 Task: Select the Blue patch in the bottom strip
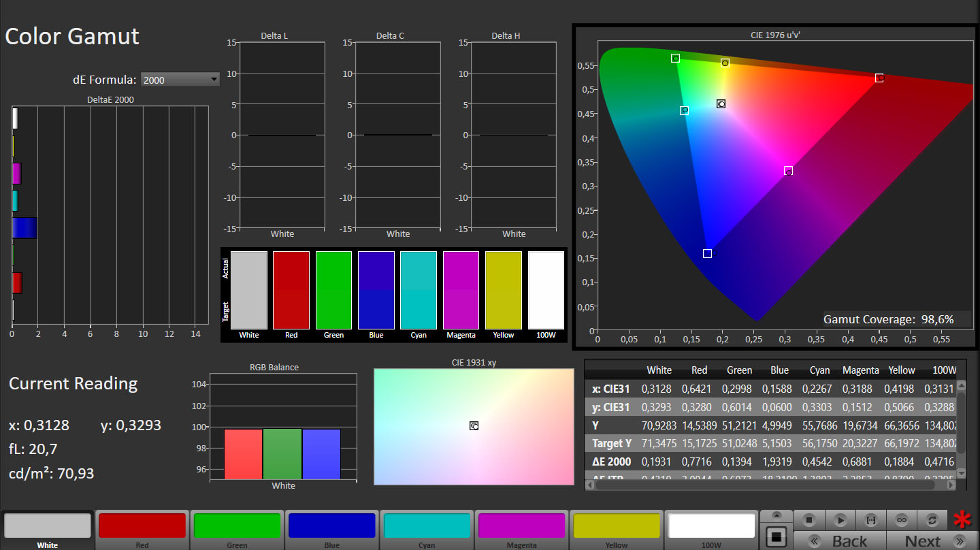pos(331,526)
